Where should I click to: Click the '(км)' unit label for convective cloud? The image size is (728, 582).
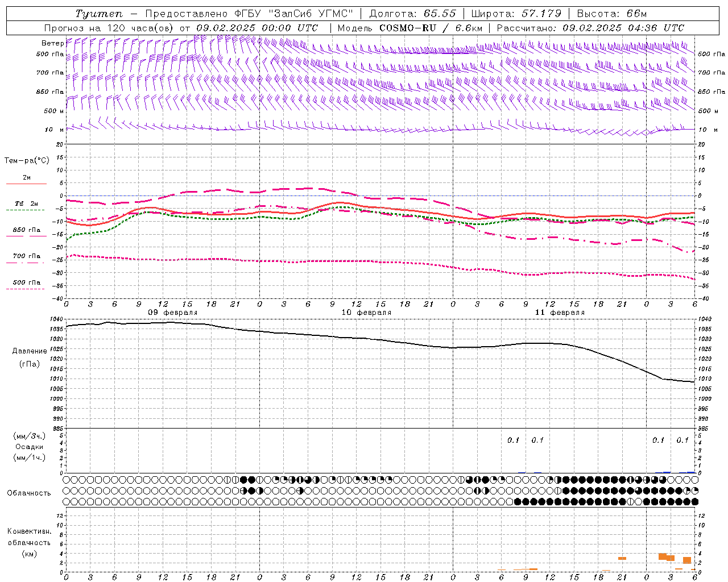coord(29,554)
